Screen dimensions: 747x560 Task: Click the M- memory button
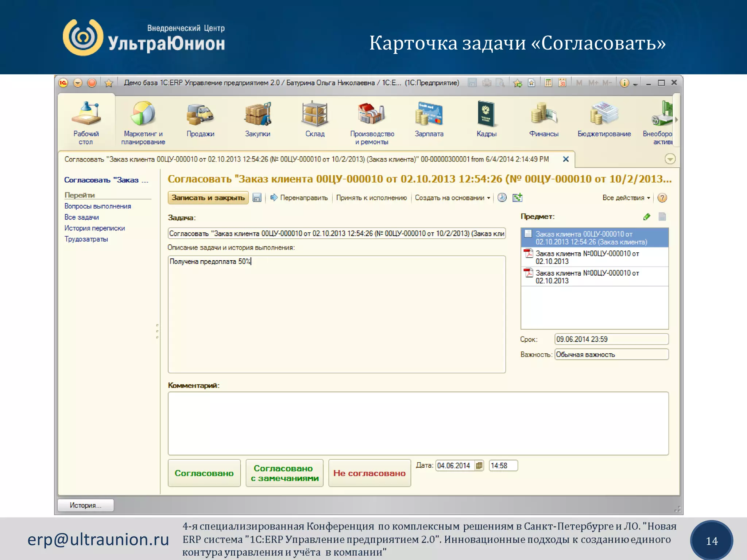607,83
